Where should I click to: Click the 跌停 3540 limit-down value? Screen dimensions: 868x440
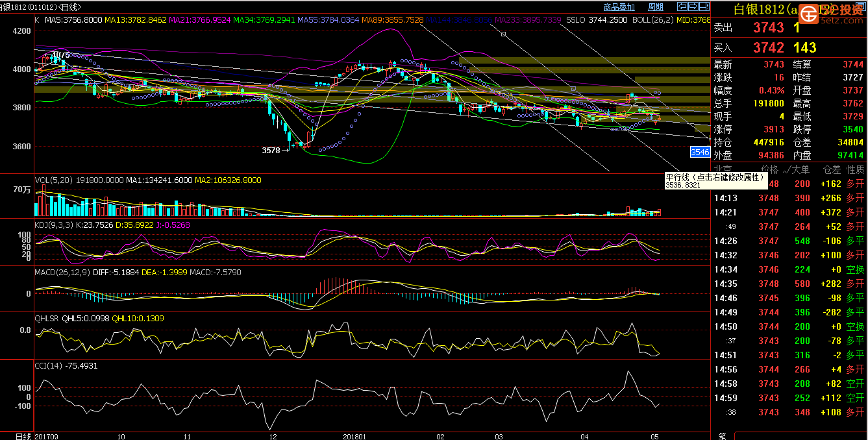(x=853, y=129)
